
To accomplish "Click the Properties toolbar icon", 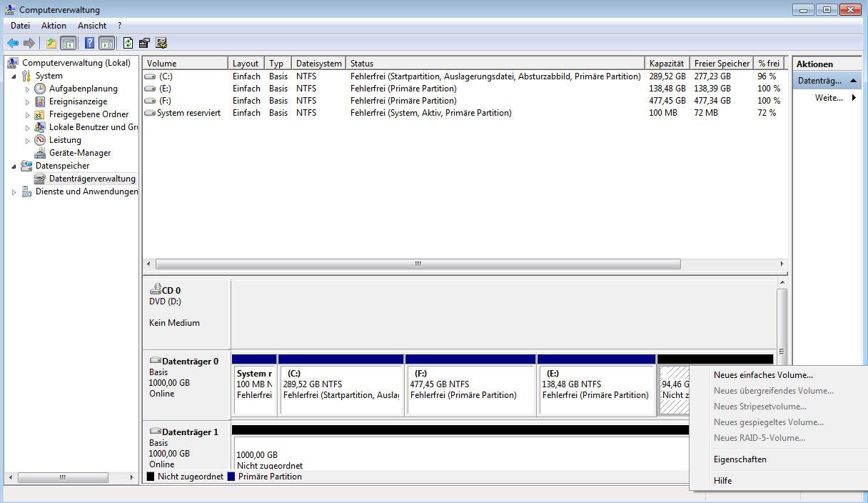I will (144, 43).
